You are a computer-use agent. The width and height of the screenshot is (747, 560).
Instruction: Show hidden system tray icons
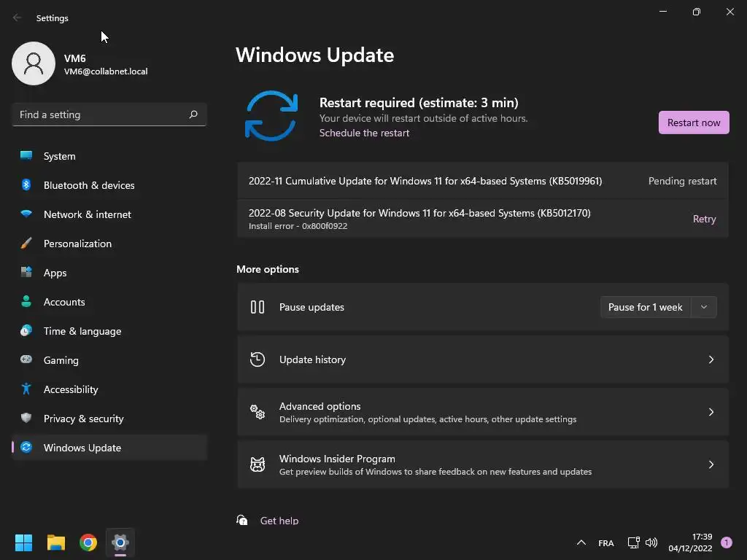(x=581, y=542)
